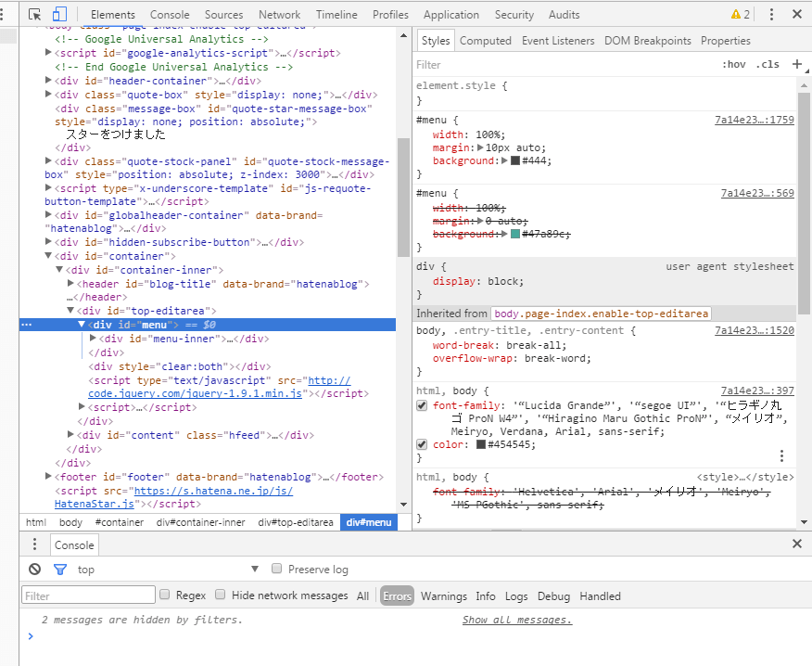
Task: Switch to the Sources tab
Action: click(223, 15)
